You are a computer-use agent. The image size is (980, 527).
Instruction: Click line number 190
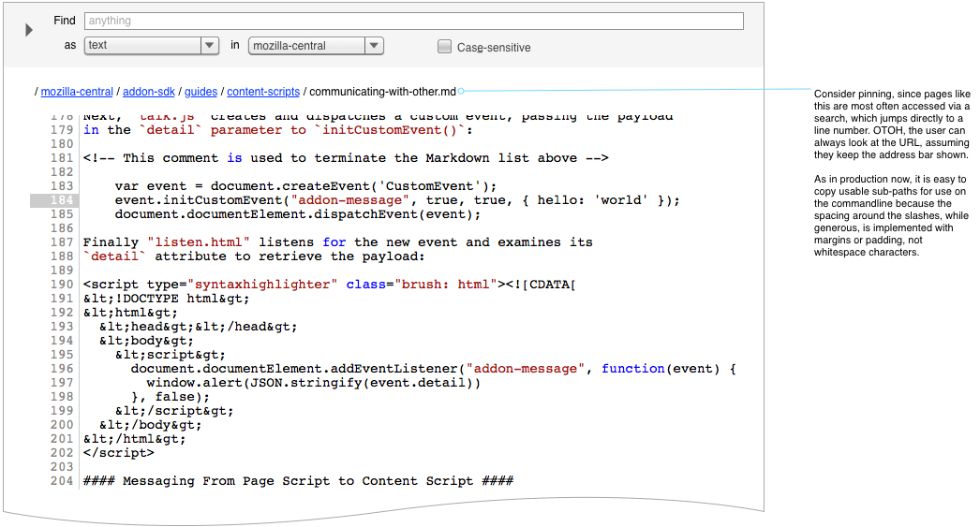tap(62, 285)
